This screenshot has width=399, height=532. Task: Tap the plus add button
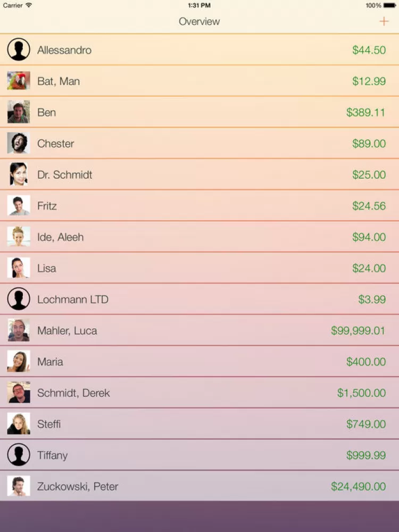pyautogui.click(x=384, y=21)
